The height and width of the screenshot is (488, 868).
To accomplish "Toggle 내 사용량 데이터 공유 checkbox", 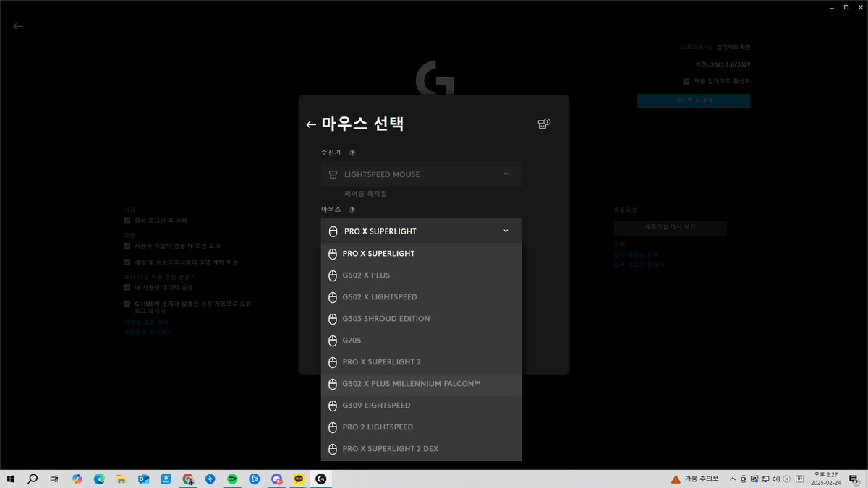I will pyautogui.click(x=127, y=287).
